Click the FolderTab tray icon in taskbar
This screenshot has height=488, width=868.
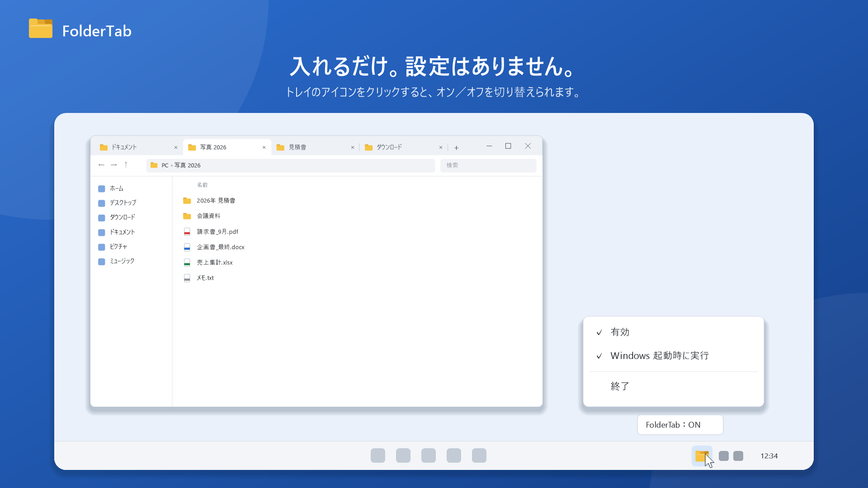[x=702, y=456]
